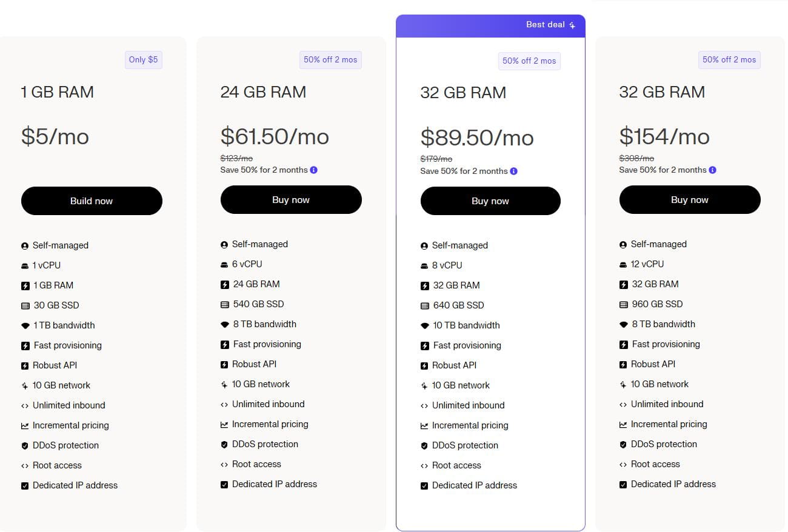Click DDoS protection shield icon in $5 plan
788x532 pixels.
(25, 446)
